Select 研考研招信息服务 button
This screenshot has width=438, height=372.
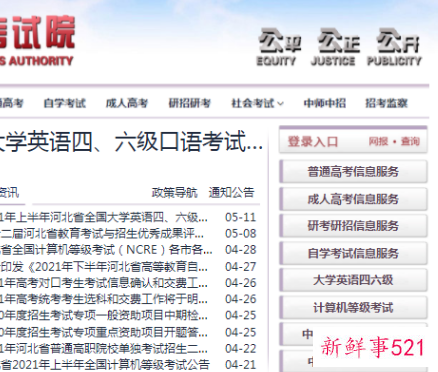click(x=353, y=226)
